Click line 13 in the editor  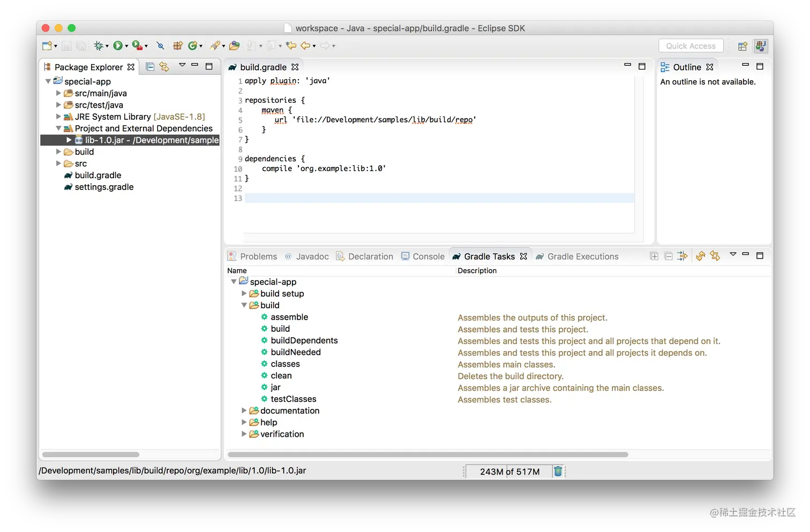(439, 198)
